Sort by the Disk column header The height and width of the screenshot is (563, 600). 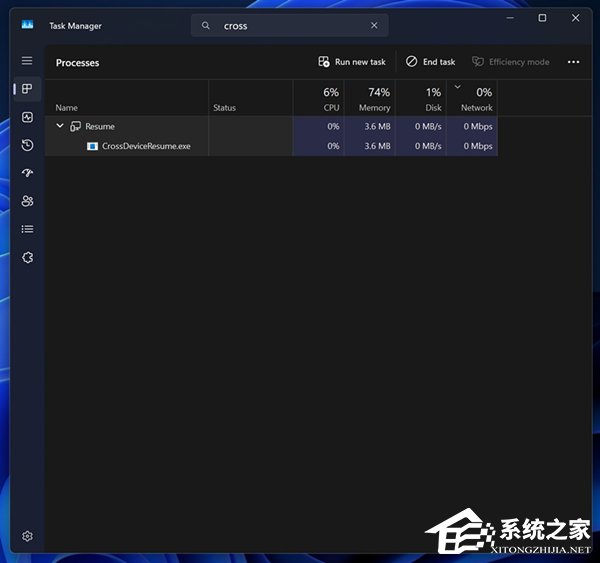tap(421, 98)
